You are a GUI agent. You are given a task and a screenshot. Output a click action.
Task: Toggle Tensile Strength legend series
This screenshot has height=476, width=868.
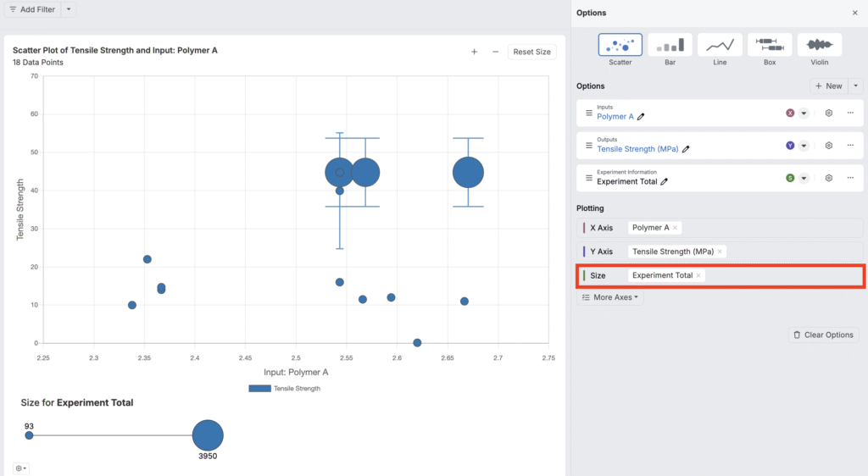285,389
